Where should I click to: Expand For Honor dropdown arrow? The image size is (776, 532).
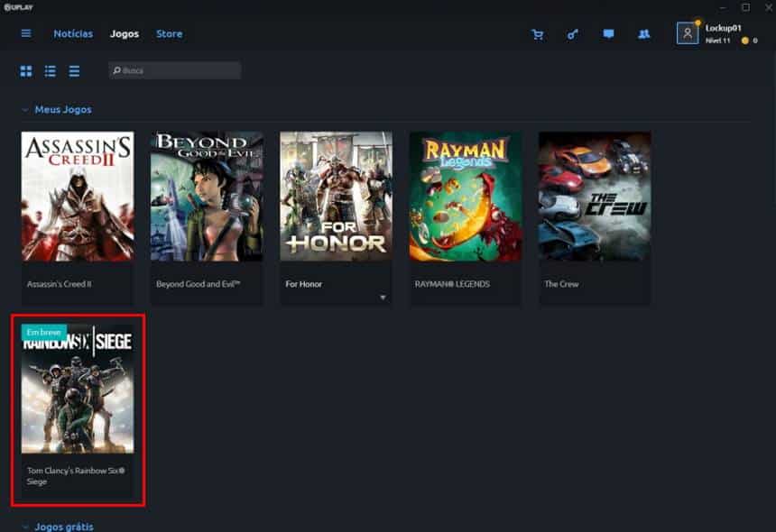383,298
